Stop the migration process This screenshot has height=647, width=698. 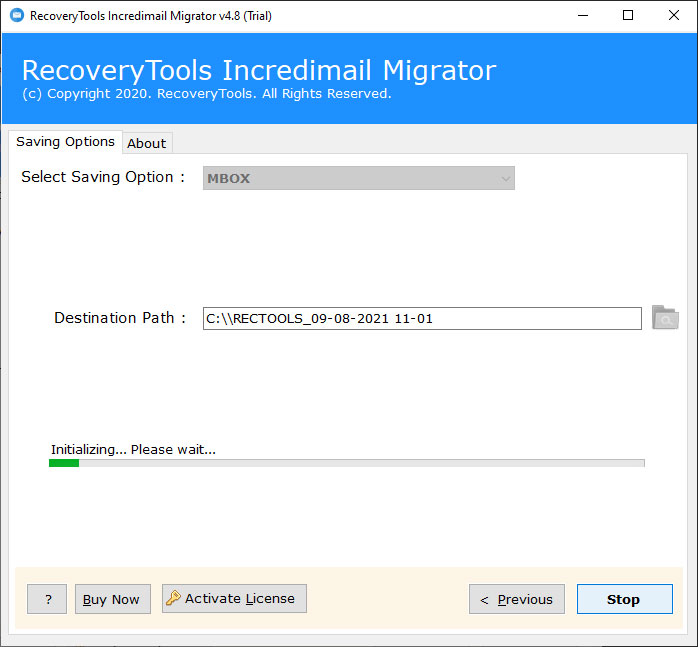[625, 599]
